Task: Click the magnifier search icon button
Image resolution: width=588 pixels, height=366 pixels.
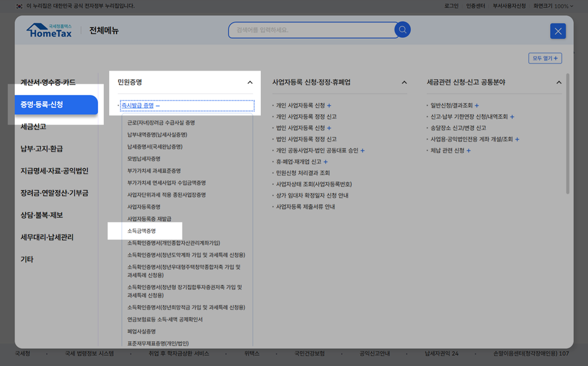Action: pyautogui.click(x=403, y=30)
